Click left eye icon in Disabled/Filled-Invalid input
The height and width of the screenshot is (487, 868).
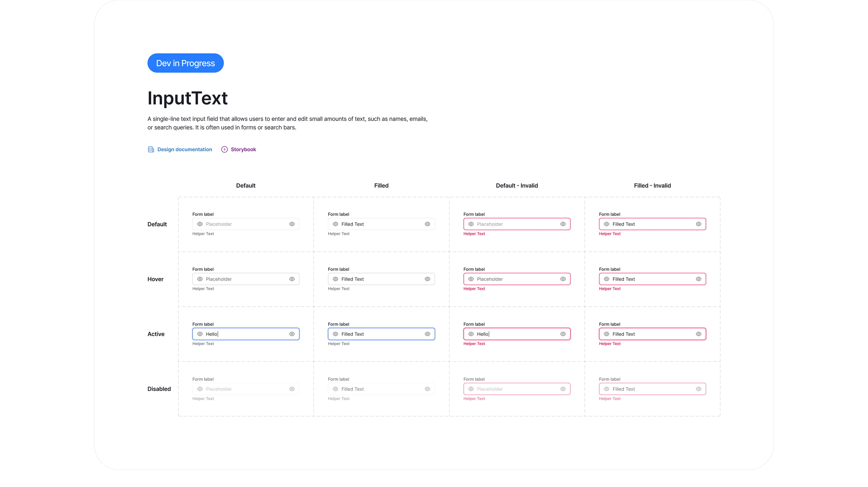tap(606, 389)
